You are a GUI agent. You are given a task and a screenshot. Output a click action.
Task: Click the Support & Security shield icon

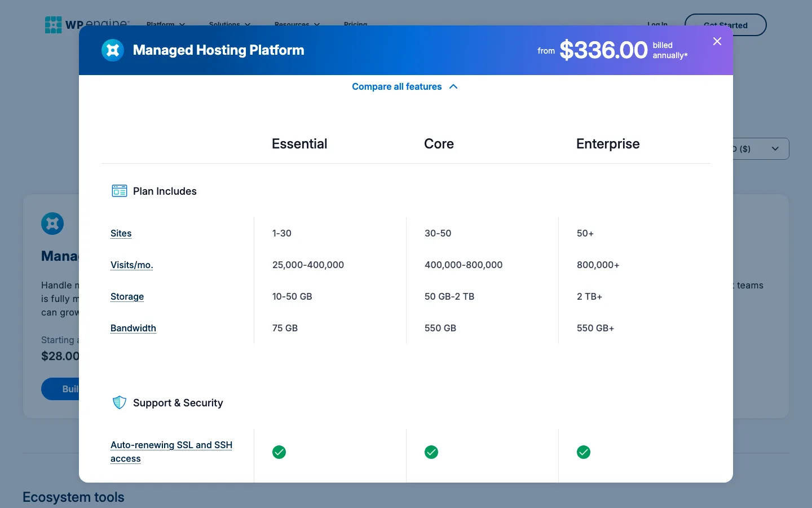pyautogui.click(x=120, y=402)
